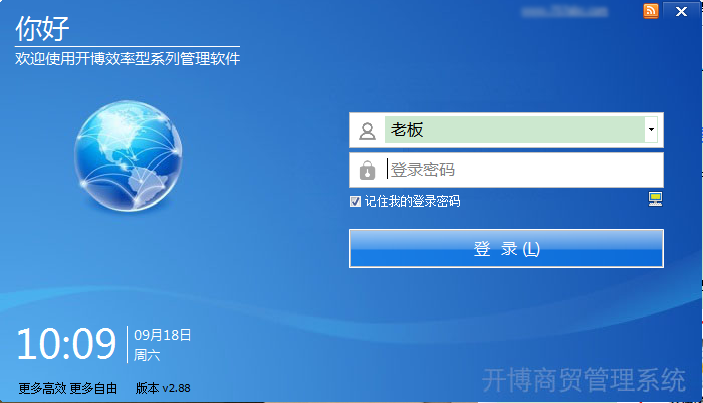Image resolution: width=703 pixels, height=403 pixels.
Task: Click the 你好 greeting heading
Action: [42, 28]
